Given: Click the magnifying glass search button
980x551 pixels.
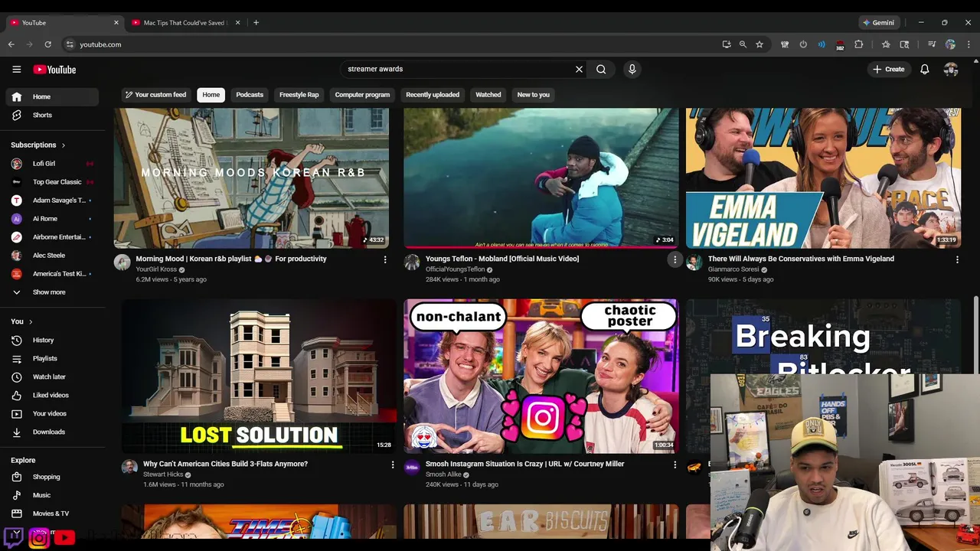Looking at the screenshot, I should coord(601,69).
